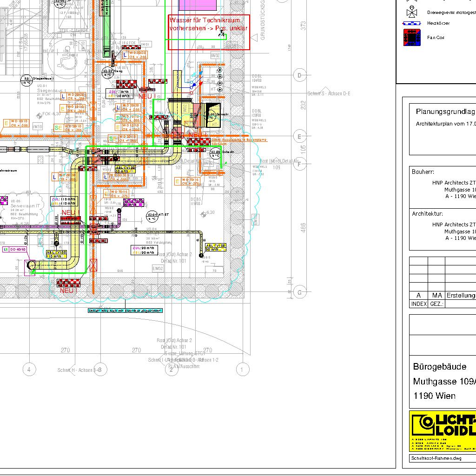Click the 'GEZ.:' table header cell
The image size is (476, 476).
point(436,304)
